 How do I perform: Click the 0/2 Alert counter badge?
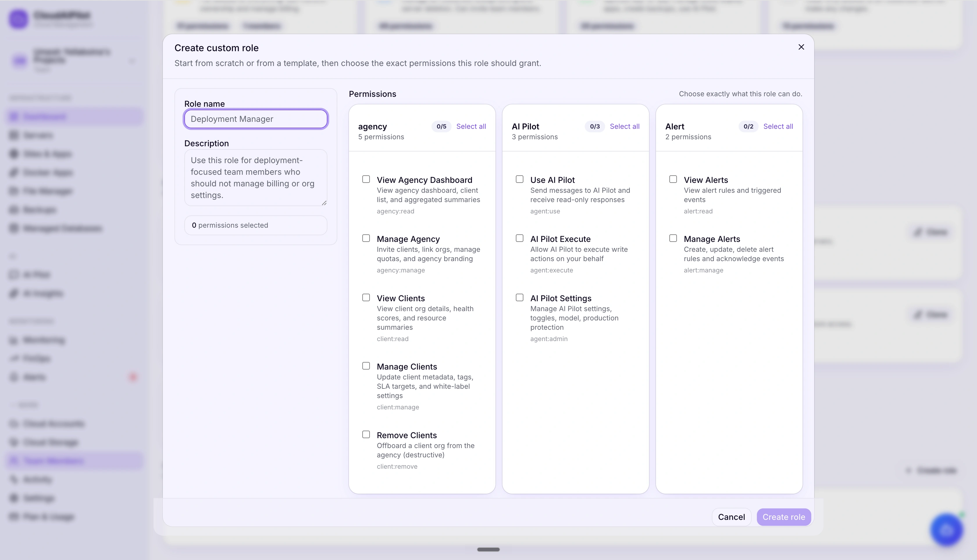[x=748, y=126]
